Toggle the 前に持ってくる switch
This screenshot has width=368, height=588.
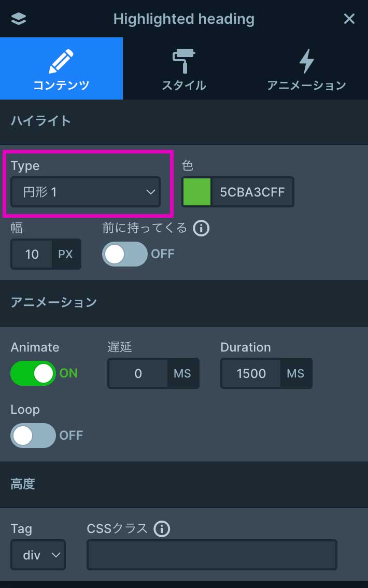tap(125, 254)
